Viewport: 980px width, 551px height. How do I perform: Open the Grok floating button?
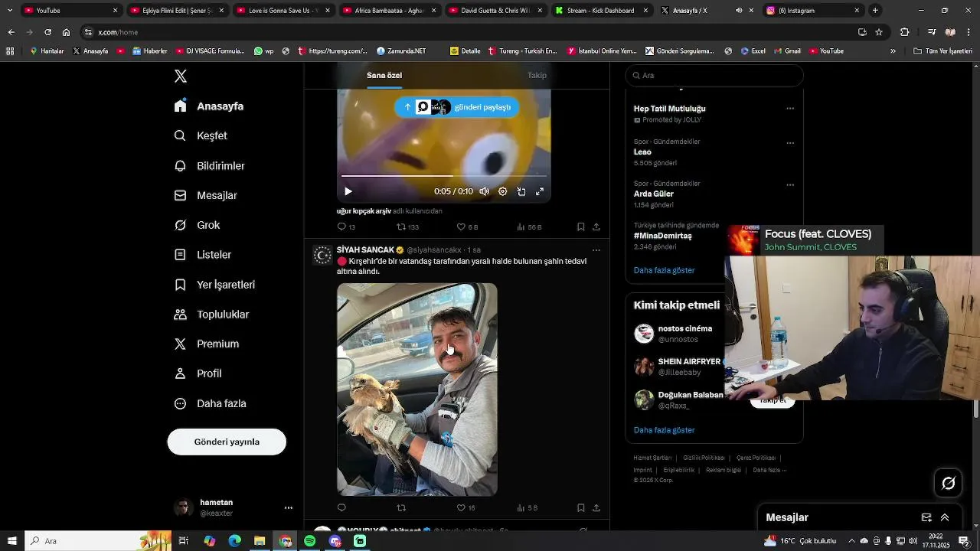pyautogui.click(x=949, y=483)
